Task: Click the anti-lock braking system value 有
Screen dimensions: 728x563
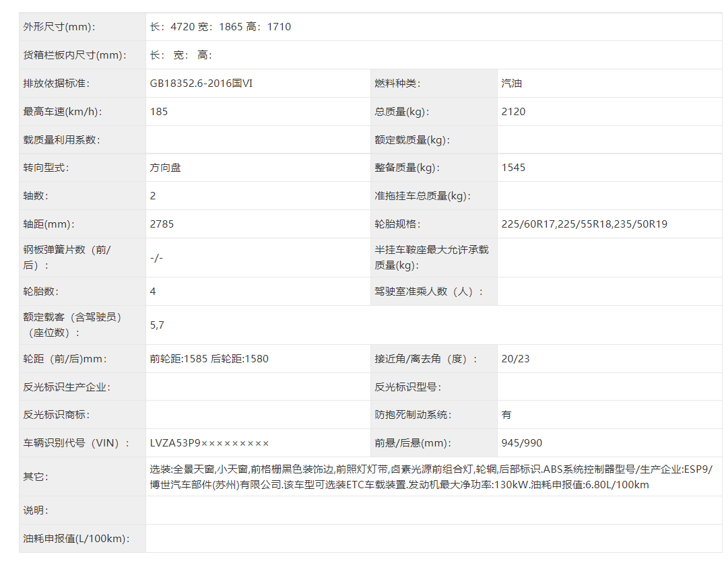Action: click(506, 415)
